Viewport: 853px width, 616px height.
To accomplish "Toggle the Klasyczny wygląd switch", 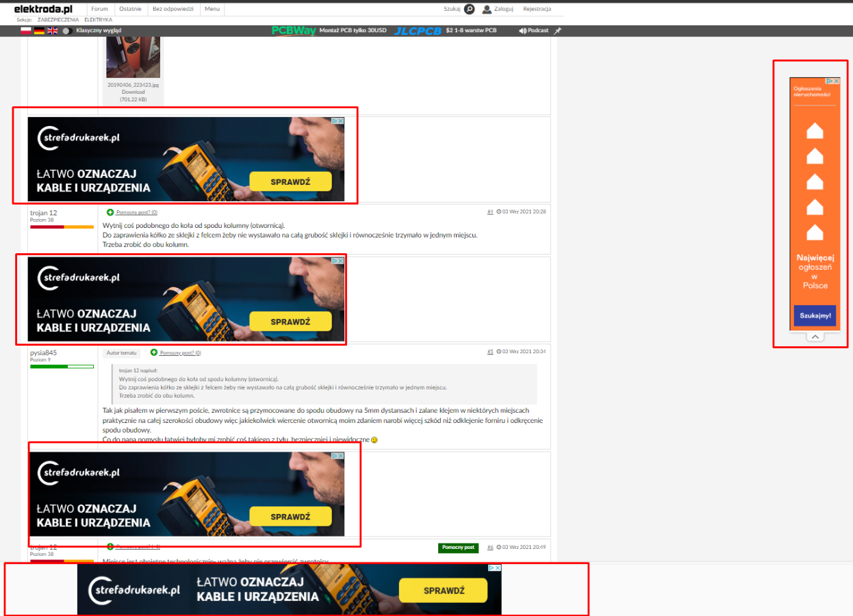I will tap(67, 31).
